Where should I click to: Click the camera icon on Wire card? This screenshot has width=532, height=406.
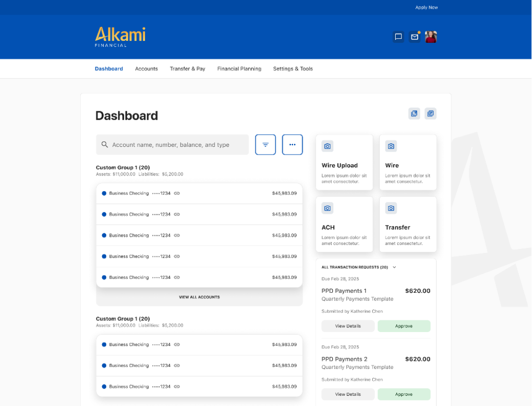391,146
